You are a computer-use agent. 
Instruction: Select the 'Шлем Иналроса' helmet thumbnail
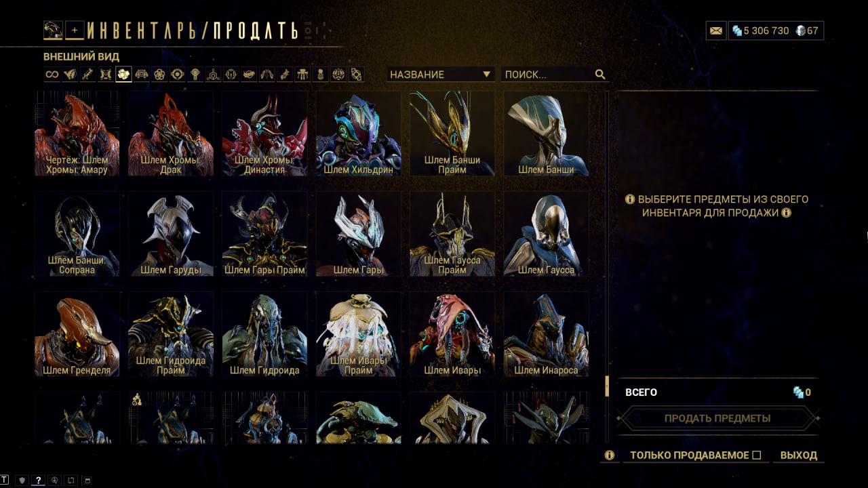click(546, 334)
